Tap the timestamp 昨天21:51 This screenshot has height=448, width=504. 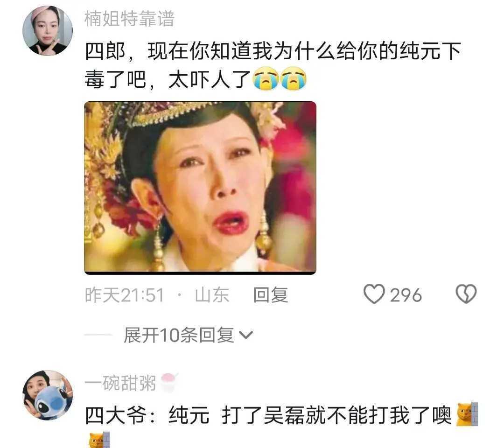pos(125,295)
